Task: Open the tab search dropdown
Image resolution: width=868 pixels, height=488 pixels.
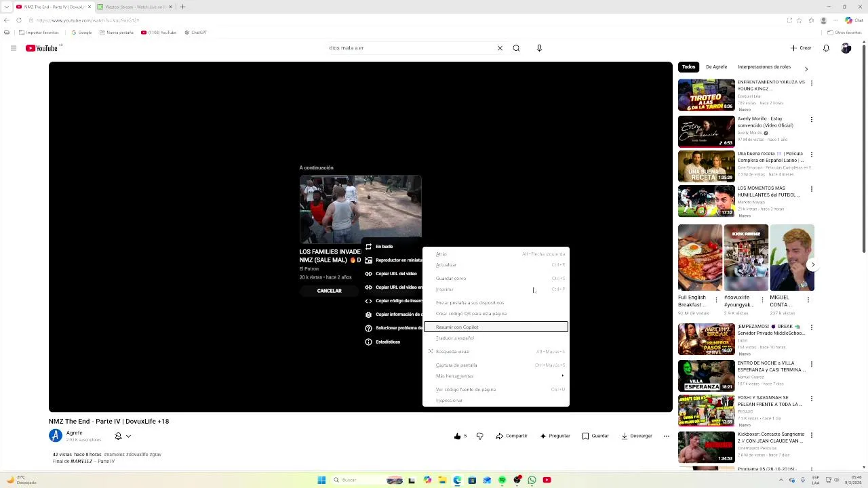Action: 6,7
